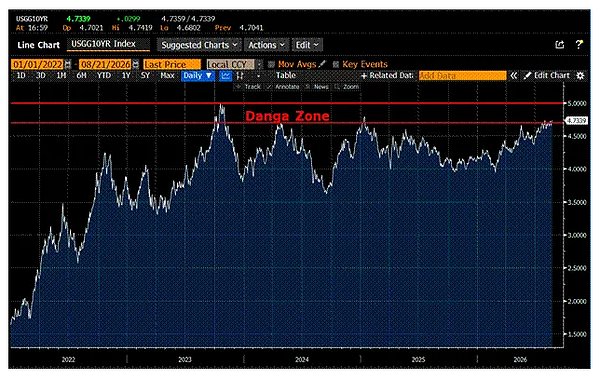Select the 6M range tab
The width and height of the screenshot is (600, 379).
(82, 75)
